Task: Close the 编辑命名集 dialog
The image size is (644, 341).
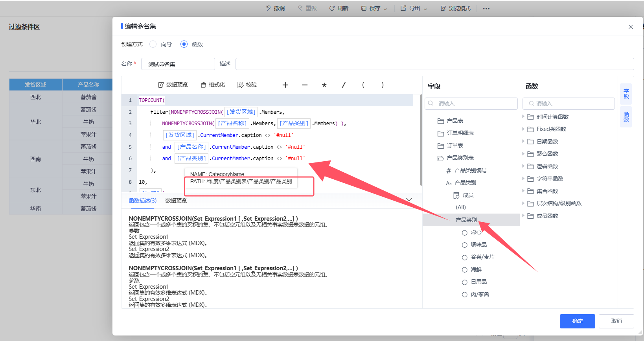Action: tap(631, 27)
